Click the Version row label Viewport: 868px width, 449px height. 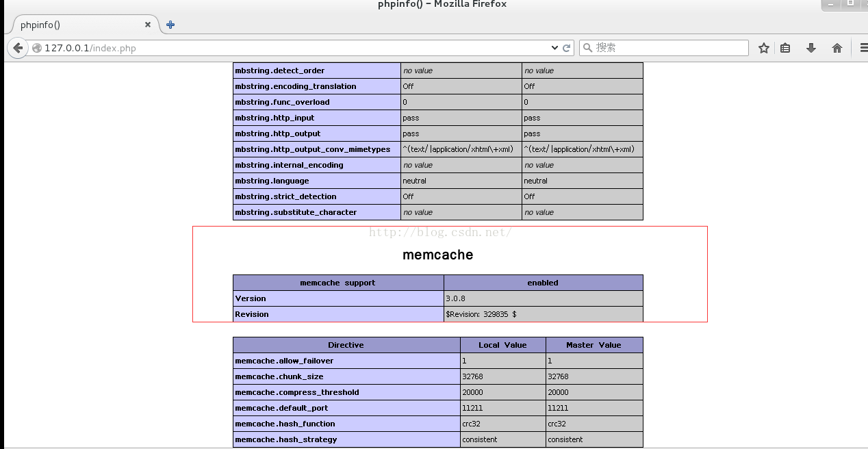click(251, 298)
